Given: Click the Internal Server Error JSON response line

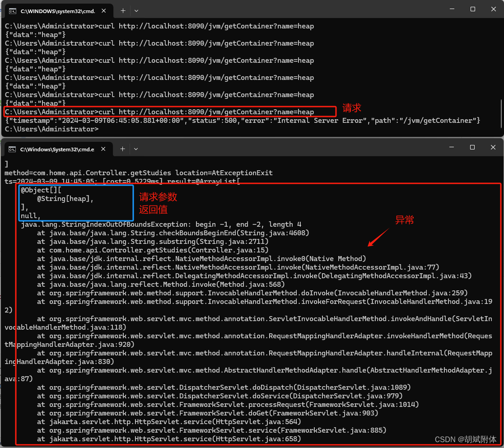Looking at the screenshot, I should (x=243, y=121).
